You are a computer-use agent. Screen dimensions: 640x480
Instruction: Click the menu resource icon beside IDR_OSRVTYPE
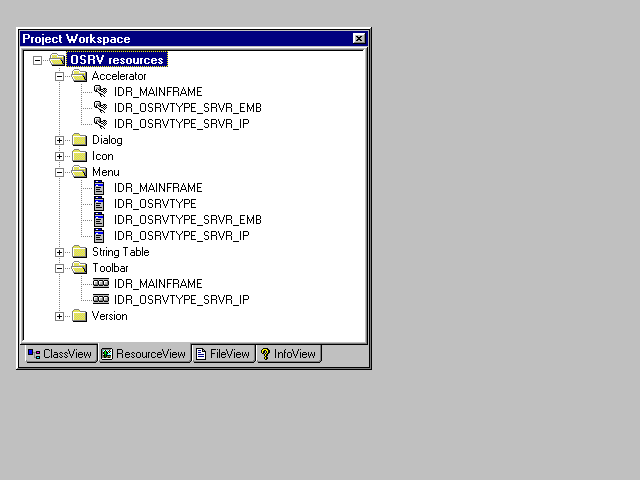click(100, 204)
